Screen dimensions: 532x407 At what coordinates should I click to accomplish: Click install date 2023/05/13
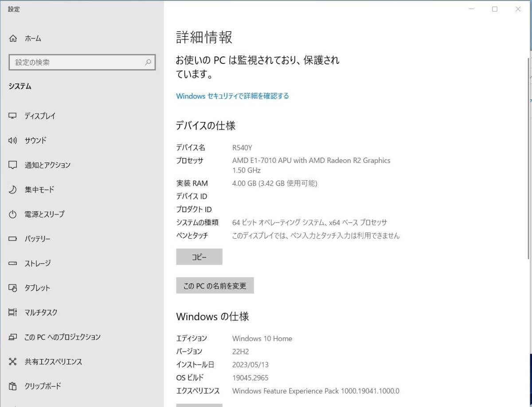(250, 365)
